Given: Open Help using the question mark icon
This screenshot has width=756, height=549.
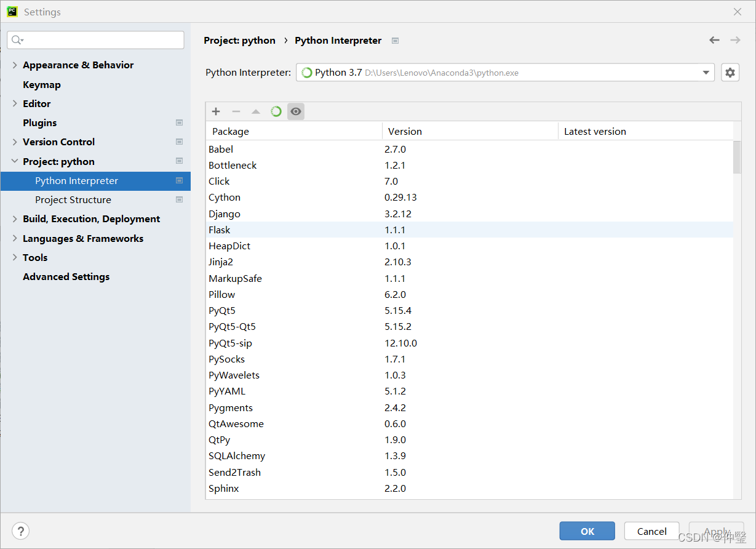Looking at the screenshot, I should click(x=20, y=531).
